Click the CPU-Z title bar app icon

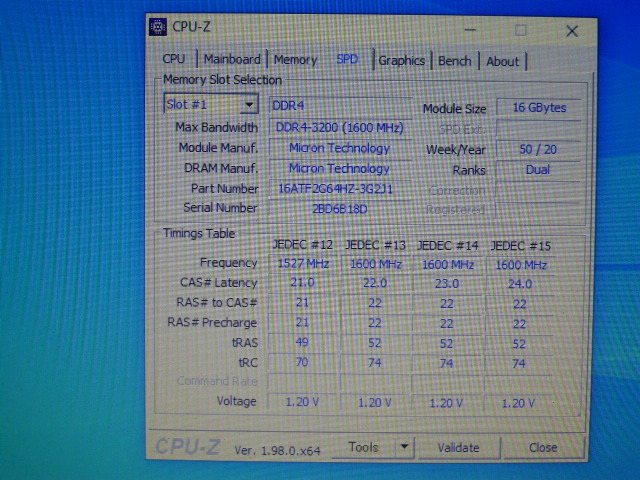pyautogui.click(x=158, y=27)
